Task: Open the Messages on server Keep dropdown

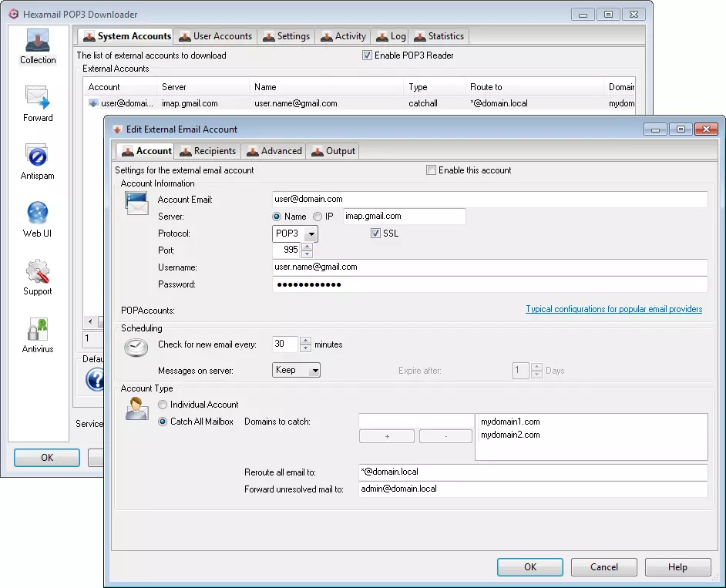Action: click(314, 371)
